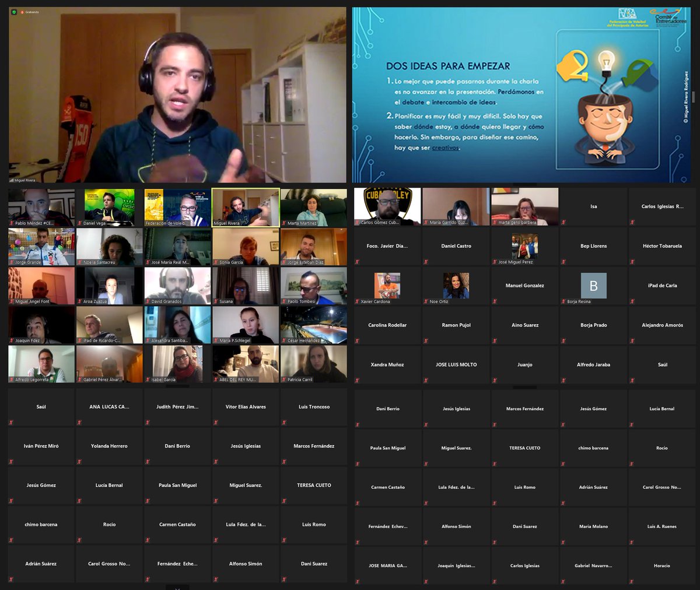The image size is (700, 590).
Task: Click muted mic icon on Bep Llorens tile
Action: tap(563, 262)
